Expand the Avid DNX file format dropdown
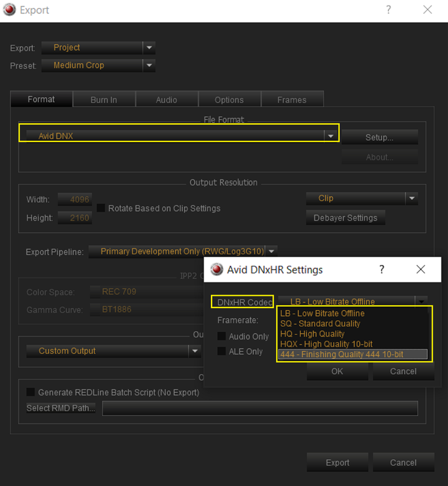The width and height of the screenshot is (448, 486). (x=331, y=136)
